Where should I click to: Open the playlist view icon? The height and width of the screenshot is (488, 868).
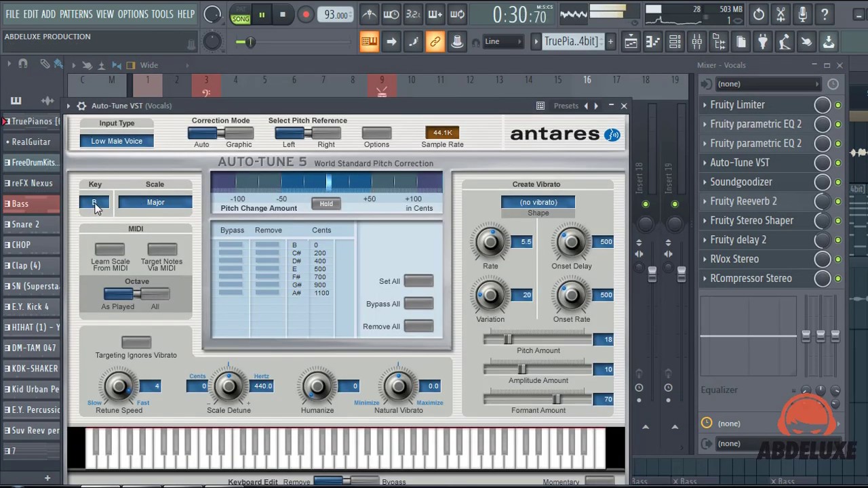(631, 42)
